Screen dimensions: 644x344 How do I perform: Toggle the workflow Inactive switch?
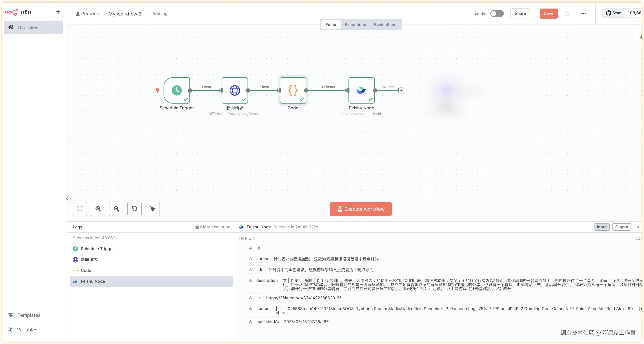click(497, 13)
